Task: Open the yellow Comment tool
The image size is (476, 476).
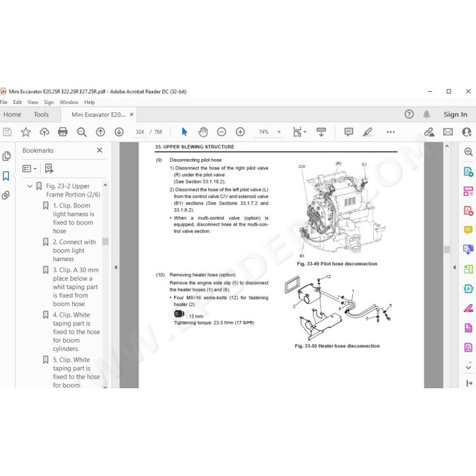Action: tap(468, 230)
